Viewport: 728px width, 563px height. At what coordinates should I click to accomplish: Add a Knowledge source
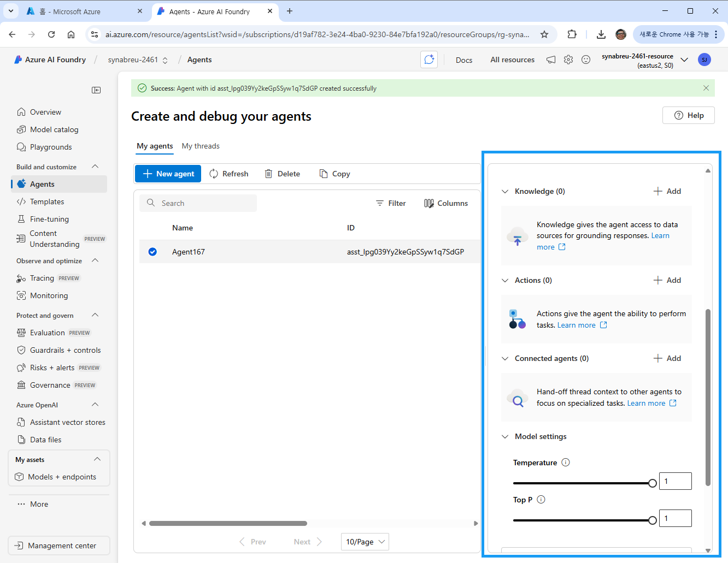point(667,191)
